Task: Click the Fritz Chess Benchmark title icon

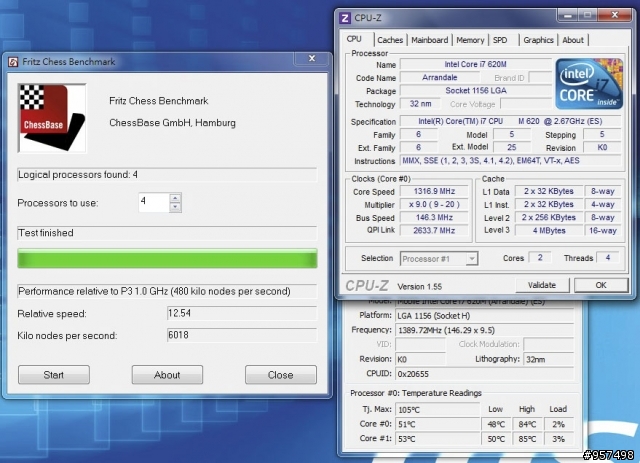Action: pos(13,62)
